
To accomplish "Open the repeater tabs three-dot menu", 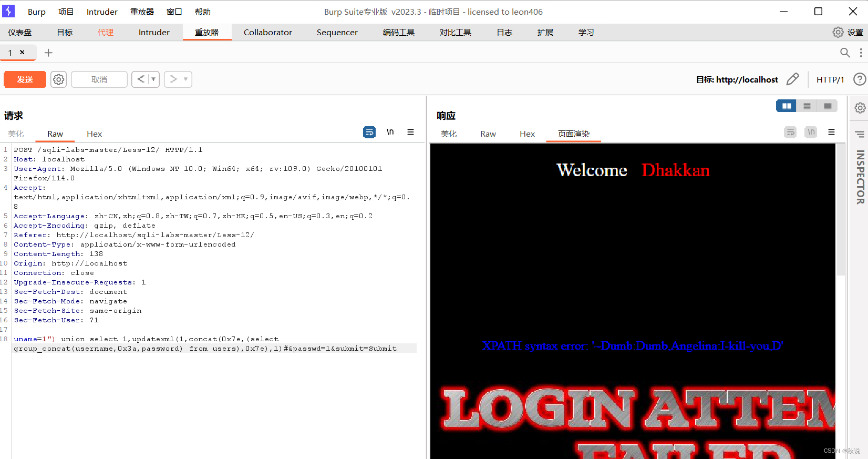I will tap(861, 53).
